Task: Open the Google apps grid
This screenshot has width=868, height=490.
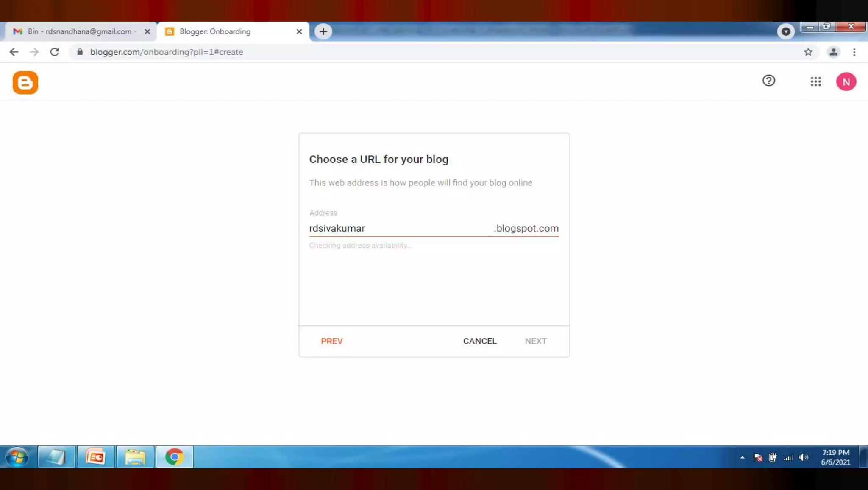Action: (815, 81)
